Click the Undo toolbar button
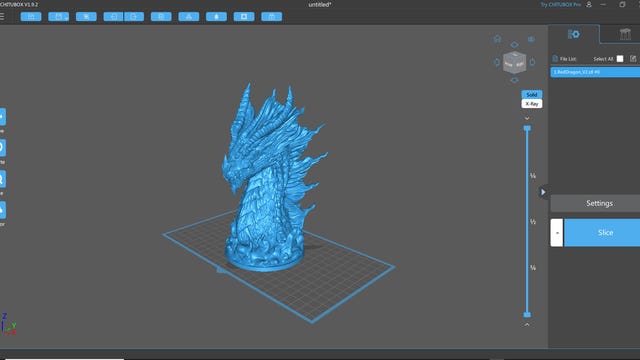The height and width of the screenshot is (360, 640). pos(113,16)
